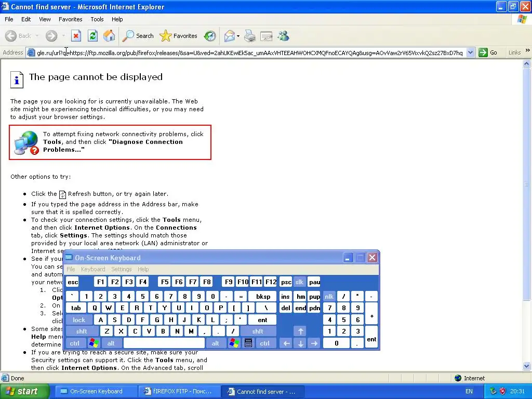This screenshot has height=399, width=532.
Task: Click the right Windows logo key
Action: point(234,343)
